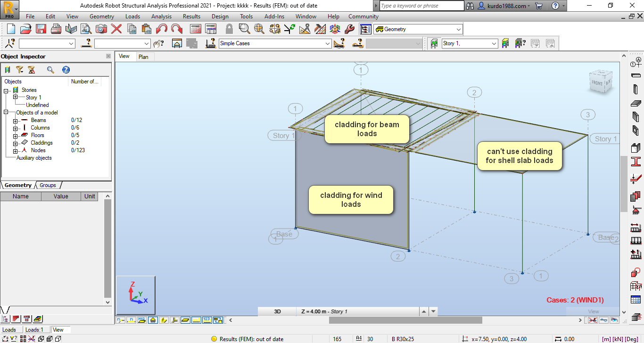
Task: Click the Screen capture camera icon
Action: tap(101, 29)
